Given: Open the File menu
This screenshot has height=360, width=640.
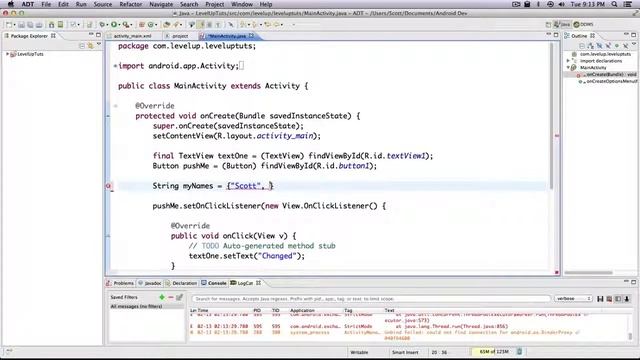Looking at the screenshot, I should pyautogui.click(x=46, y=4).
